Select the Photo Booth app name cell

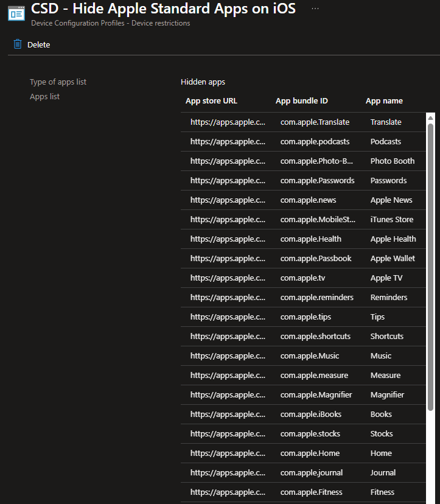pyautogui.click(x=393, y=161)
